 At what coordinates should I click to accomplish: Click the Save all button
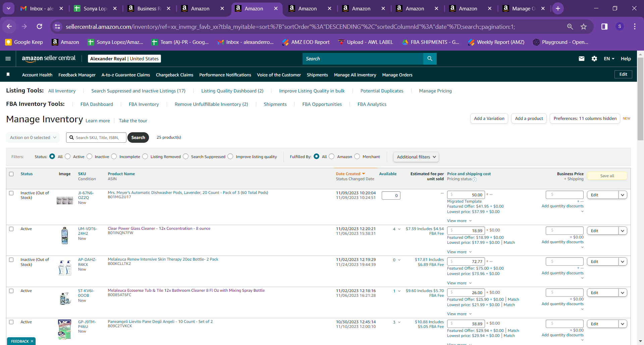(x=607, y=176)
